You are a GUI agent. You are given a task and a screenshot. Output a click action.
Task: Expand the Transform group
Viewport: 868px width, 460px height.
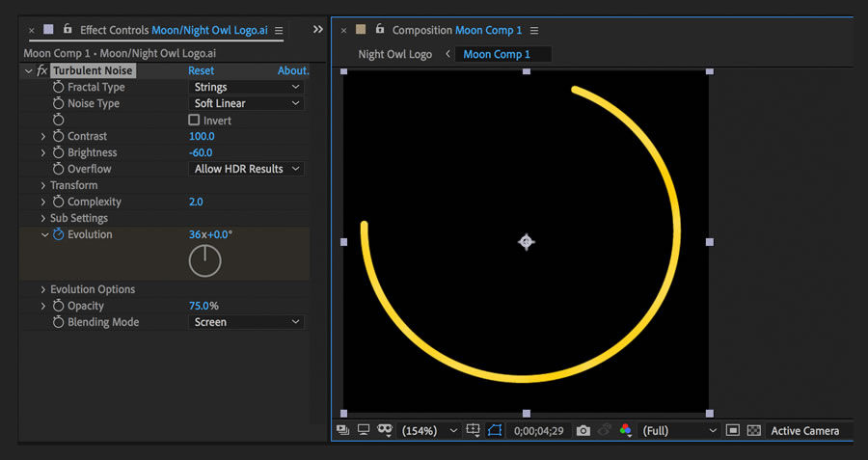[43, 185]
